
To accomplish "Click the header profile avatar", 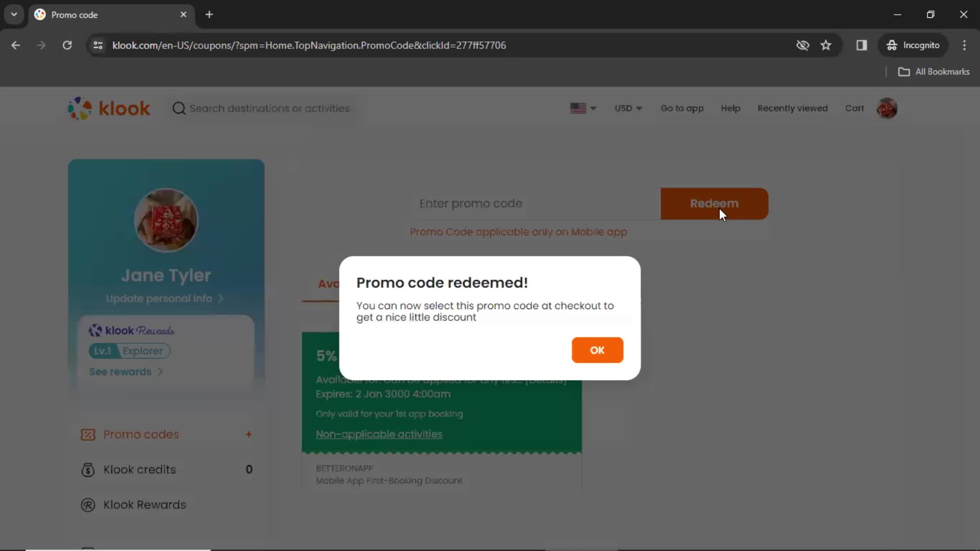I will click(x=887, y=108).
